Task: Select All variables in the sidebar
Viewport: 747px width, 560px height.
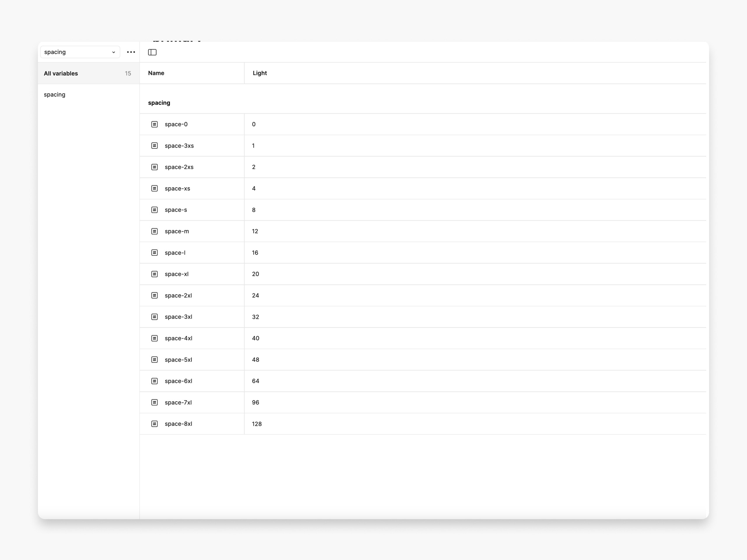Action: coord(61,73)
